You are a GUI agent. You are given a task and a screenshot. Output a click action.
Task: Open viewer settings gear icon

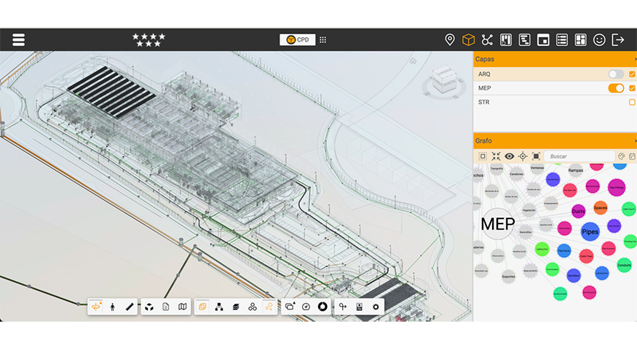tap(376, 306)
